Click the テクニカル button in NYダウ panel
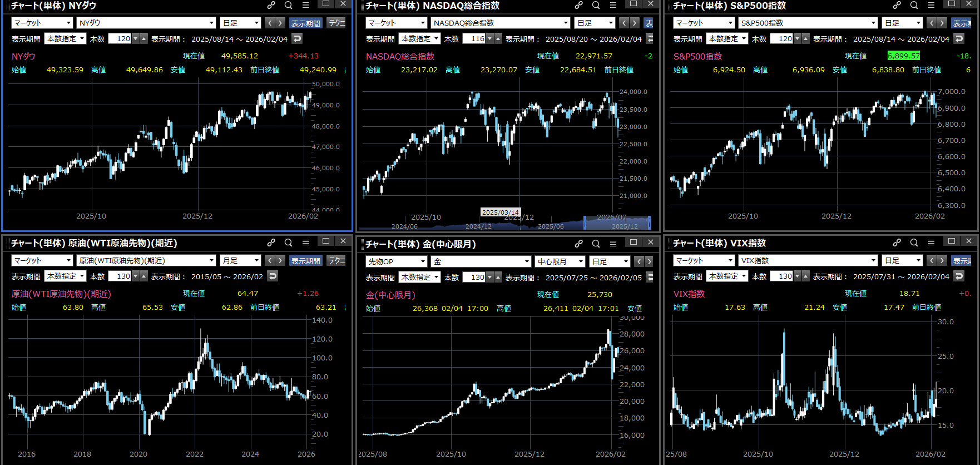Viewport: 980px width, 465px height. click(x=337, y=23)
